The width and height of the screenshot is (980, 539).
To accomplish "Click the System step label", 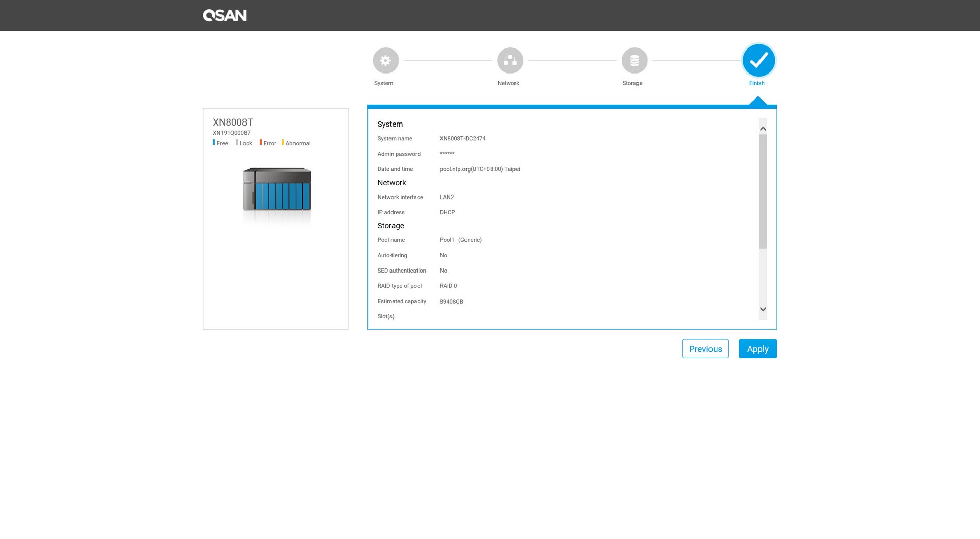I will (x=383, y=83).
